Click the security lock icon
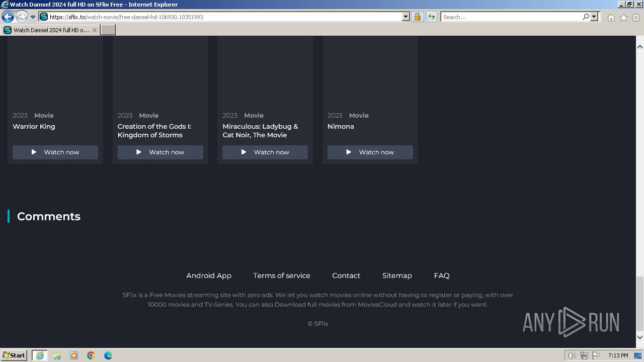This screenshot has width=644, height=362. click(x=417, y=17)
